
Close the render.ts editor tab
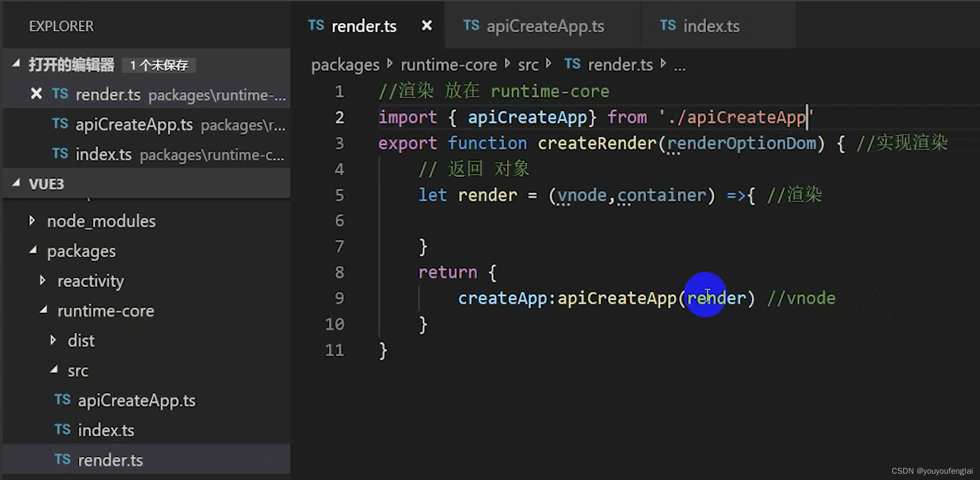[427, 26]
